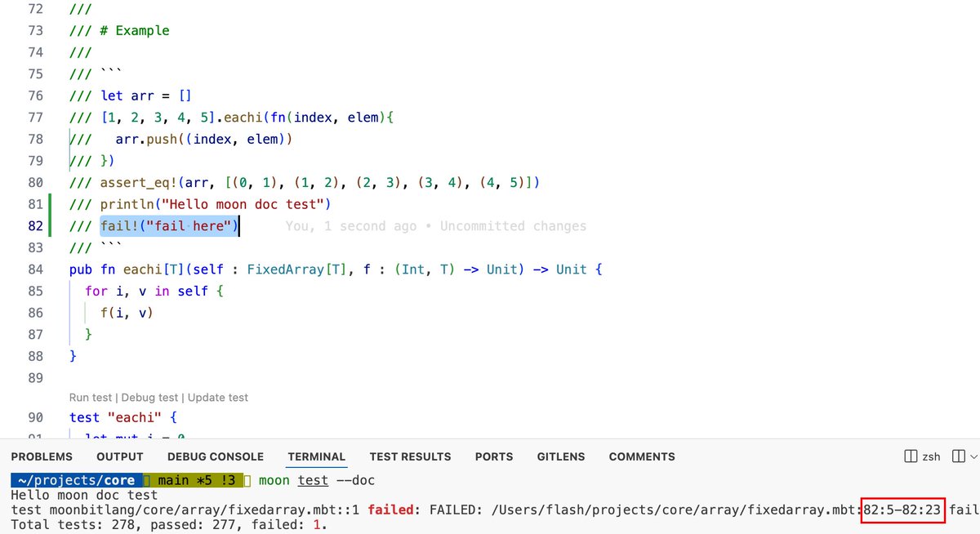Click the println("Hello moon doc test") line
This screenshot has width=980, height=534.
coord(199,203)
